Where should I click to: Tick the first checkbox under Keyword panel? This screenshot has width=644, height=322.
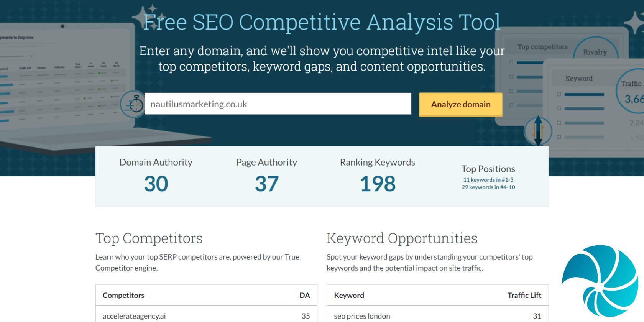coord(559,94)
